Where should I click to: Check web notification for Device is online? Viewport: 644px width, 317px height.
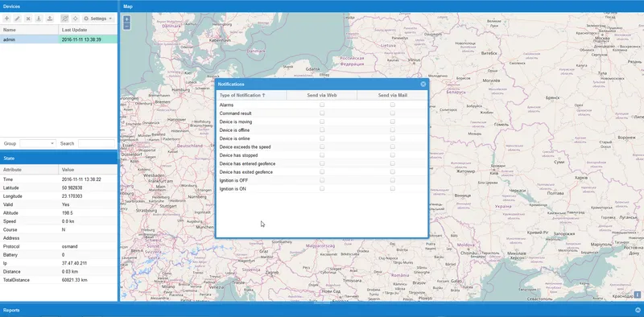322,138
